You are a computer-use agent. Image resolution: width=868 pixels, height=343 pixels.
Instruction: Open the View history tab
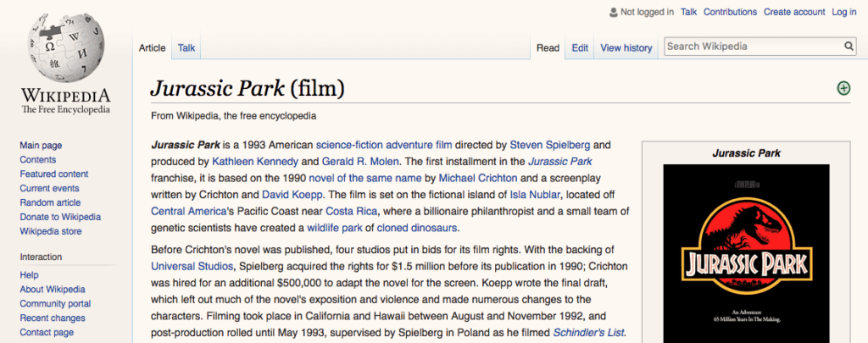[626, 48]
